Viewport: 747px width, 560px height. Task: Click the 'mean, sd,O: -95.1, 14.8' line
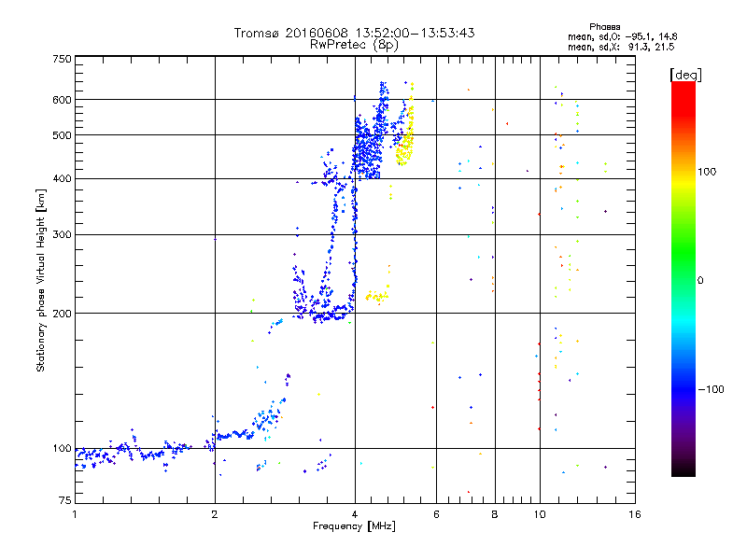[622, 36]
